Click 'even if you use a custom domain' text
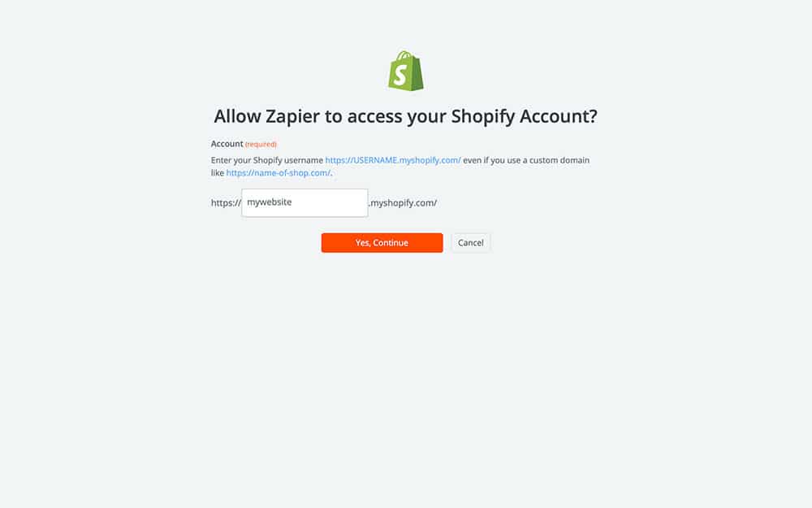 coord(526,160)
